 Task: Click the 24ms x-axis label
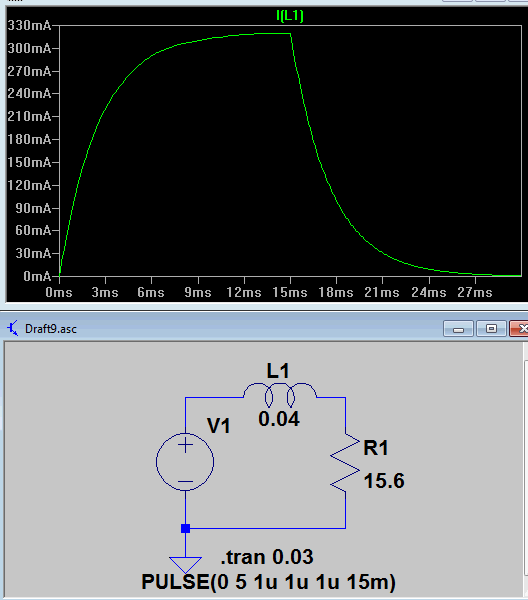coord(429,293)
